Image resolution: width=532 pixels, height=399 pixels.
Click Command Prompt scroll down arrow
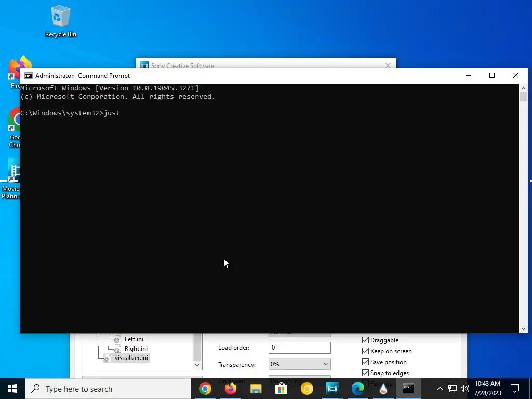tap(523, 328)
